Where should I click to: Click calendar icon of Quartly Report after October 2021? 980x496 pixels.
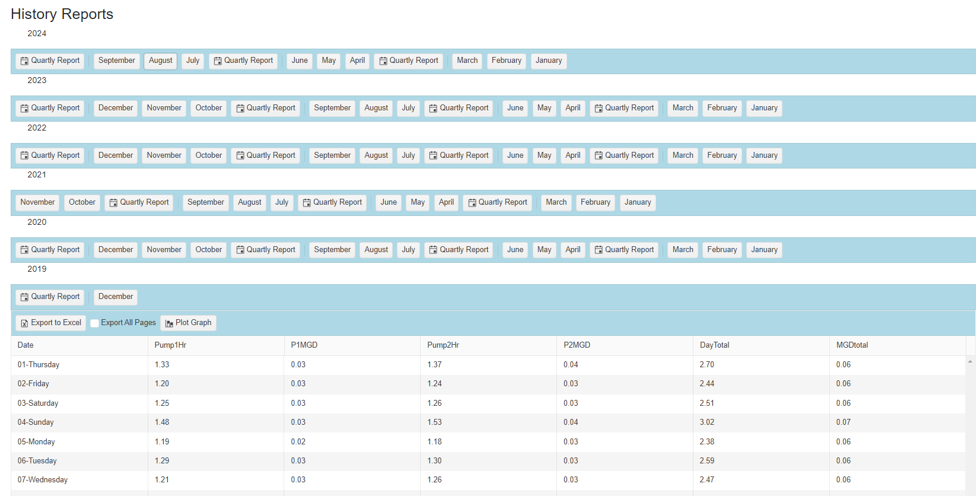(113, 203)
